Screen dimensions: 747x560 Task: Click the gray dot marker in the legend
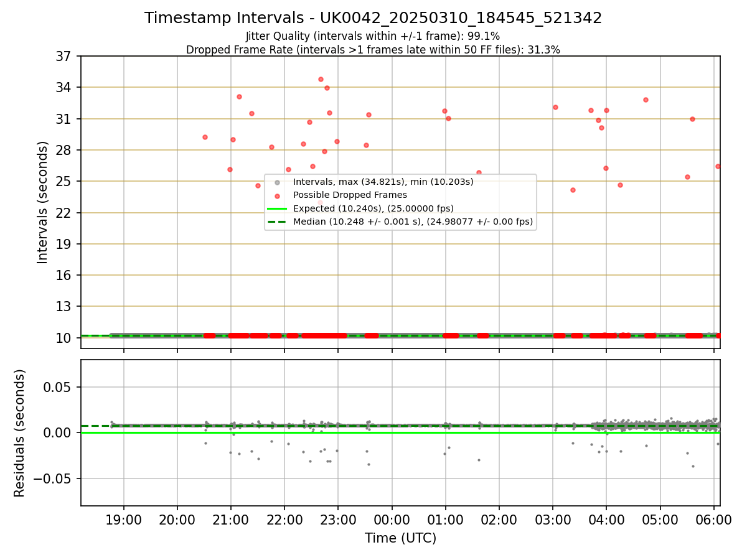[277, 182]
